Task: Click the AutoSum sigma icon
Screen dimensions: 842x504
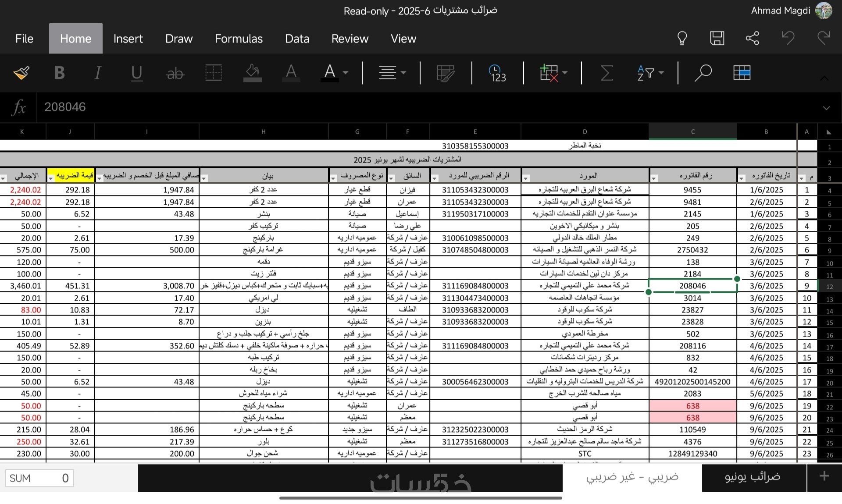Action: click(x=606, y=73)
